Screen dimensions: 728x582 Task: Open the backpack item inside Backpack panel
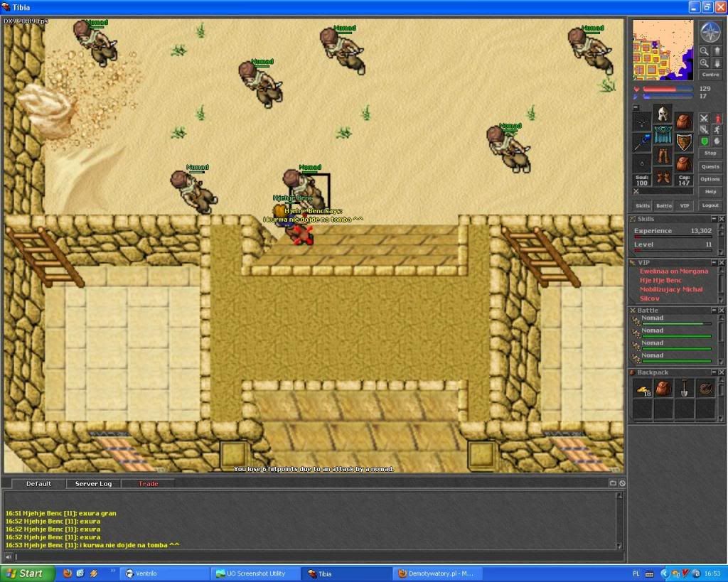coord(663,389)
